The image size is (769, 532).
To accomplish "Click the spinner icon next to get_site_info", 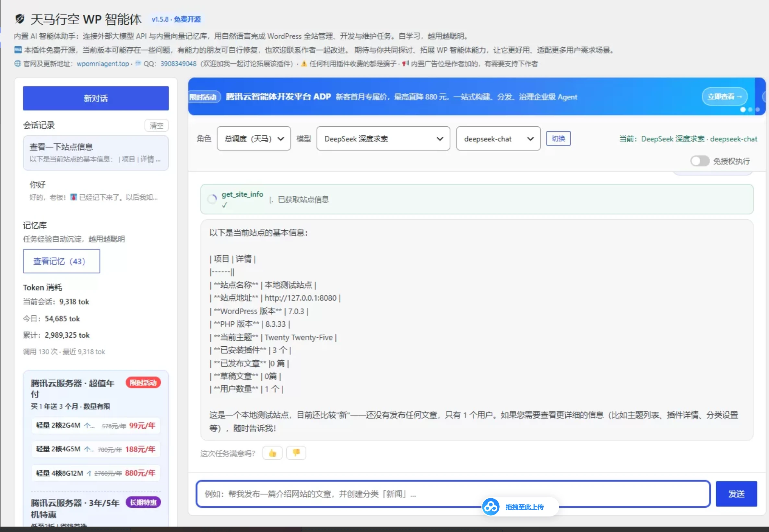I will [212, 199].
